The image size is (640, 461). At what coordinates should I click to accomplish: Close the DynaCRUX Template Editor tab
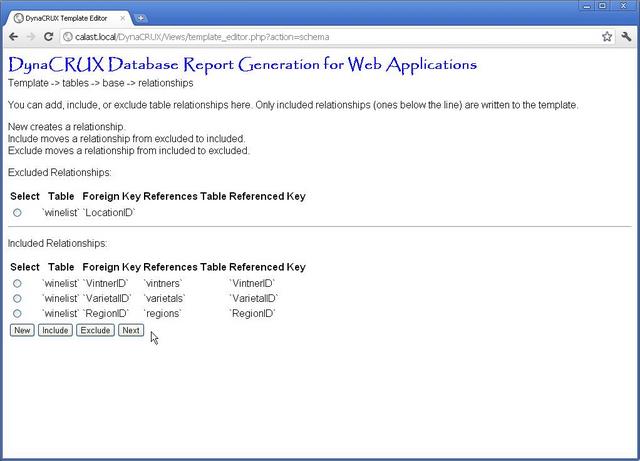click(122, 18)
